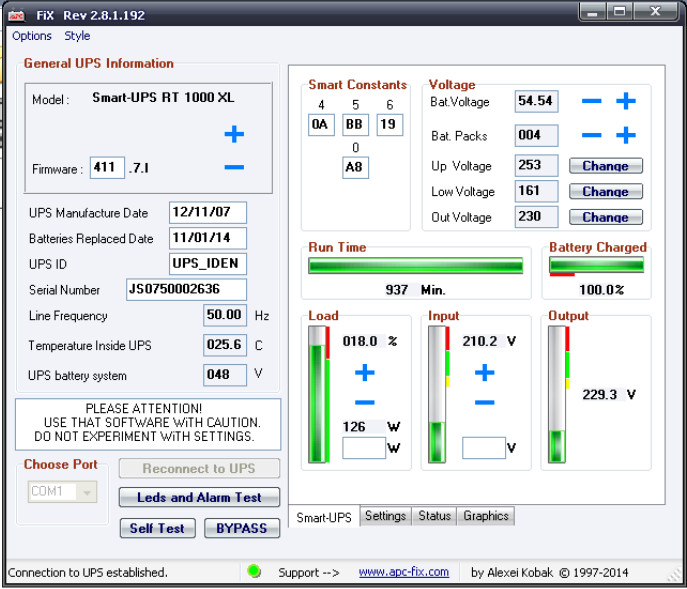Switch to the Graphics tab
687x589 pixels.
click(486, 516)
